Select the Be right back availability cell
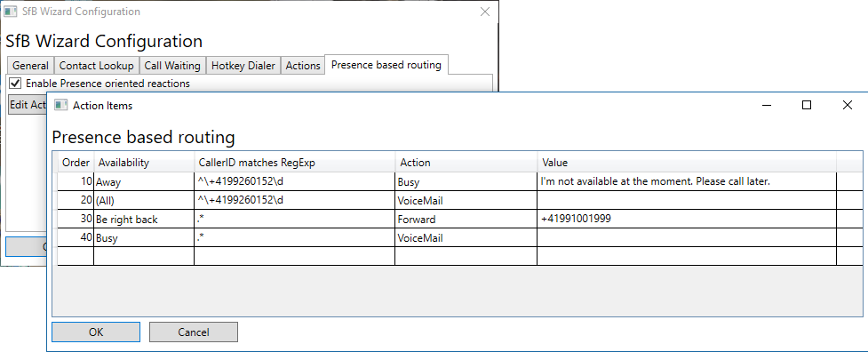Screen dimensions: 868x352 144,220
